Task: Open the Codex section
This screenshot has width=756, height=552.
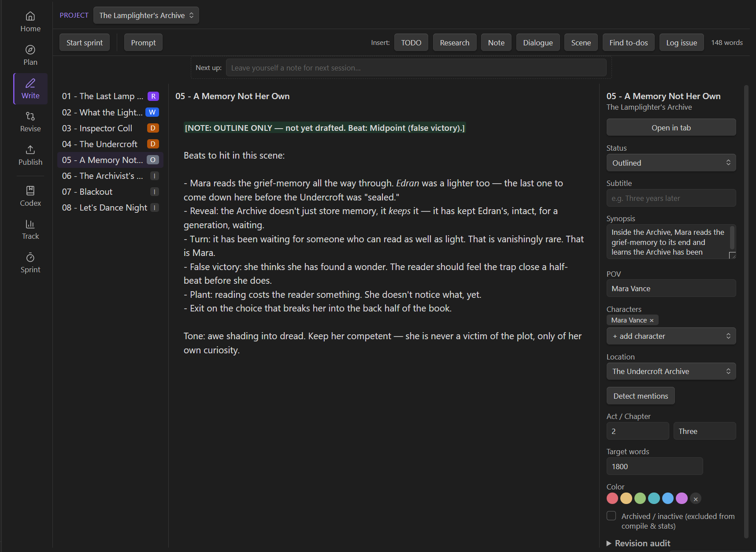Action: (x=30, y=196)
